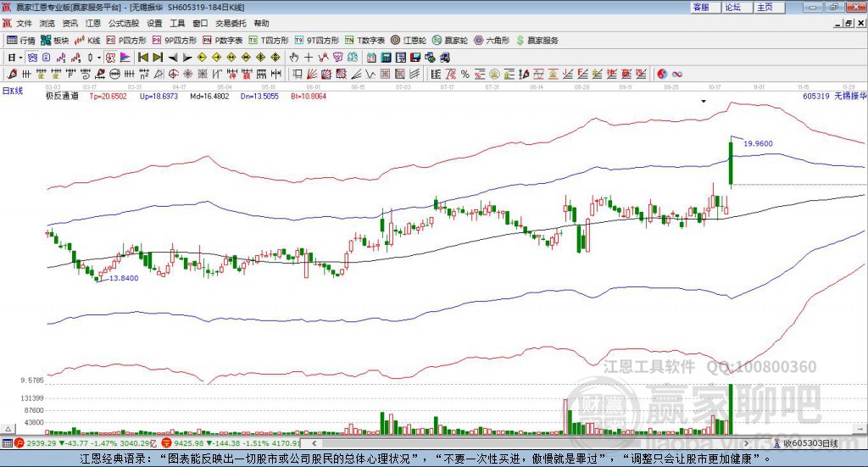This screenshot has height=467, width=868.
Task: Click the horizontal scrollbar right arrow
Action: coord(746,443)
